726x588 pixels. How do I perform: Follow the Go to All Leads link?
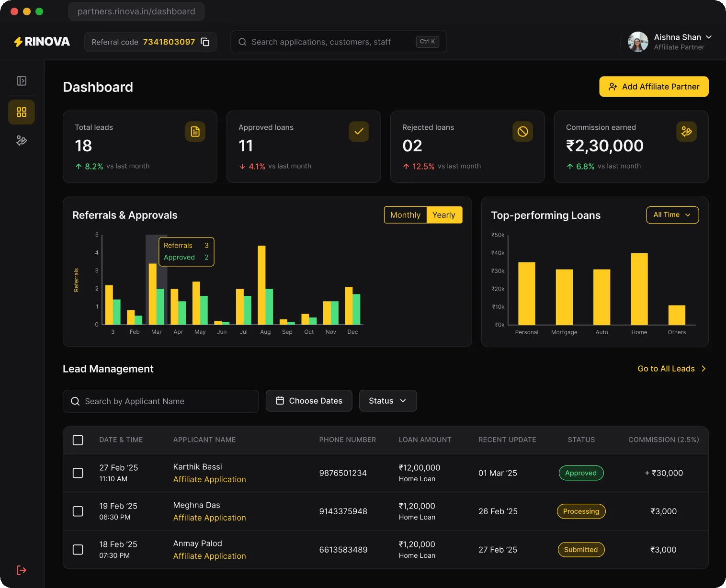(x=672, y=369)
